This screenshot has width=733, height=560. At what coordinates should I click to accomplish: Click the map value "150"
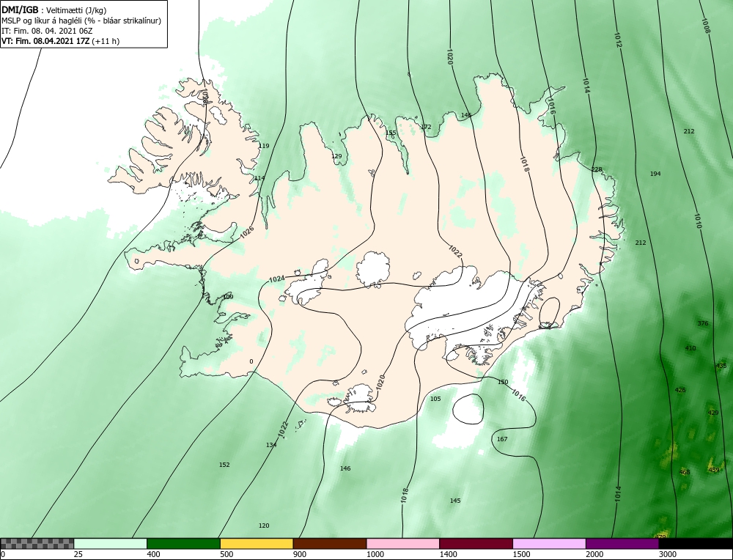[503, 382]
